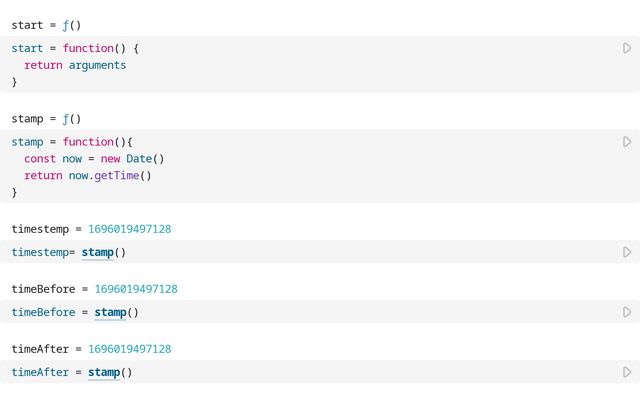
Task: Follow stamp reference in timestemp cell
Action: pos(97,252)
